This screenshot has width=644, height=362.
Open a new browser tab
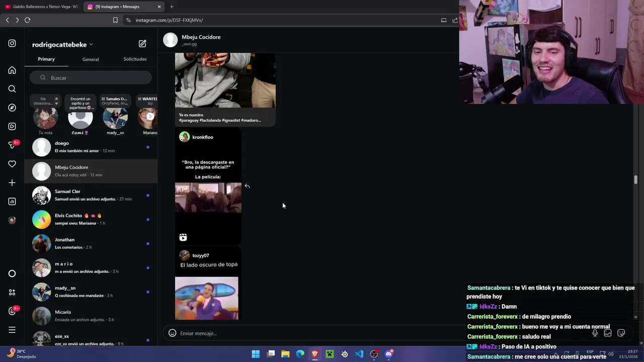click(x=172, y=7)
